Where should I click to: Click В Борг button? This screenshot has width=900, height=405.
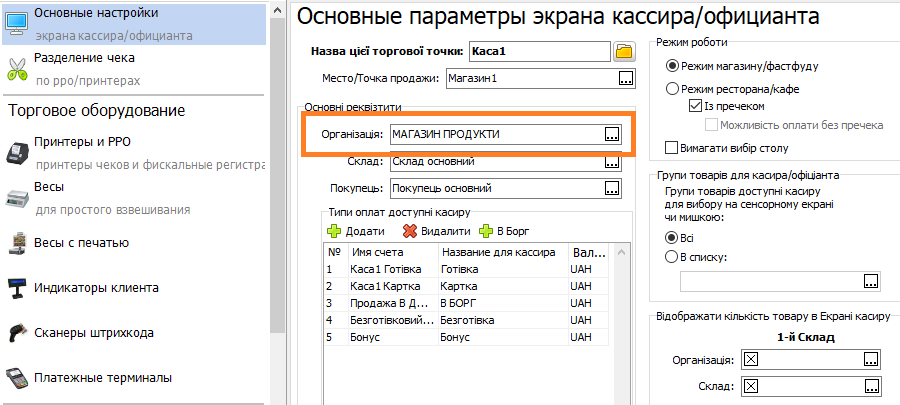tap(505, 232)
